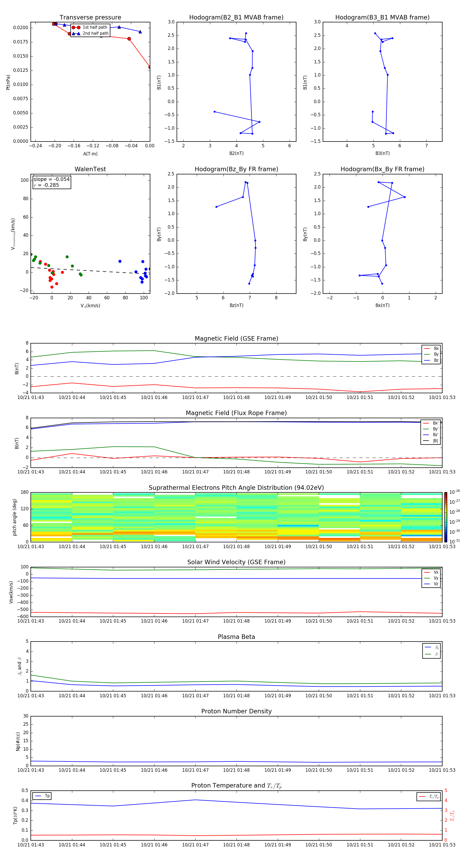The width and height of the screenshot is (473, 868).
Task: Click the β_p legend entry in Plasma Beta plot
Action: [431, 647]
